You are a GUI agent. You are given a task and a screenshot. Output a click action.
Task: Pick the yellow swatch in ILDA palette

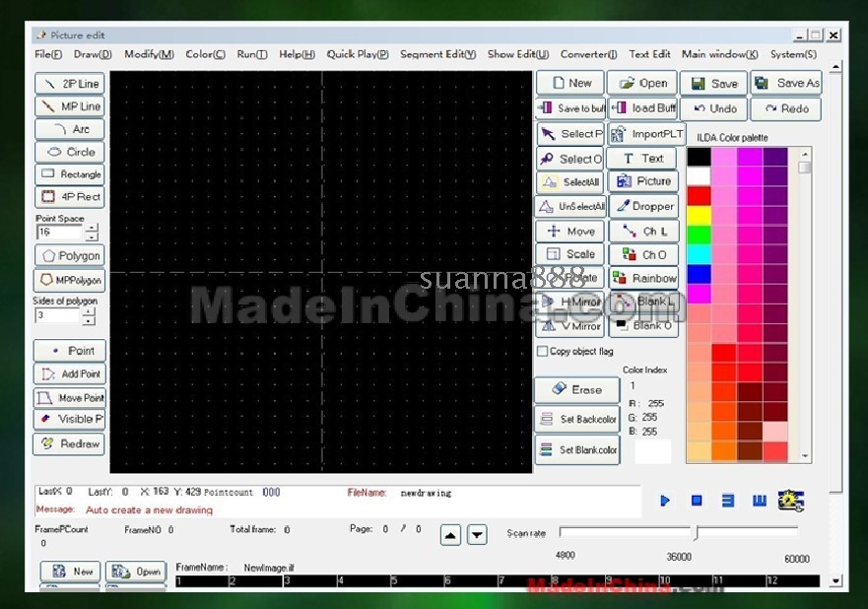point(700,215)
